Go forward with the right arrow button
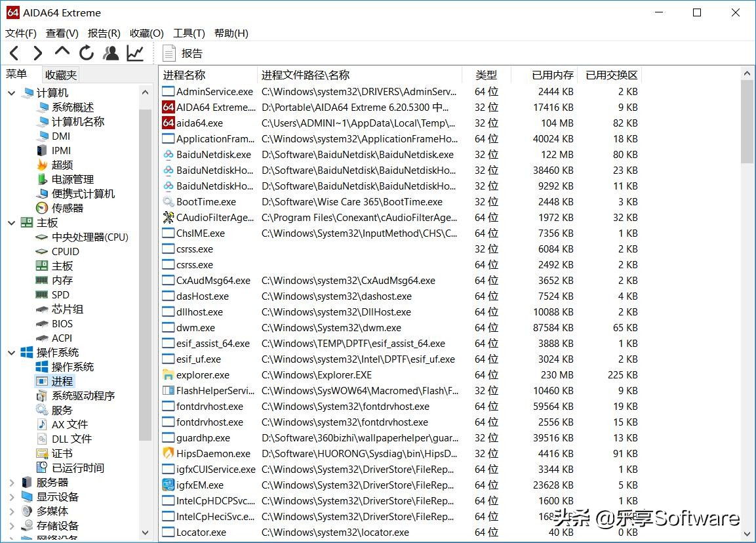This screenshot has width=756, height=543. 37,53
